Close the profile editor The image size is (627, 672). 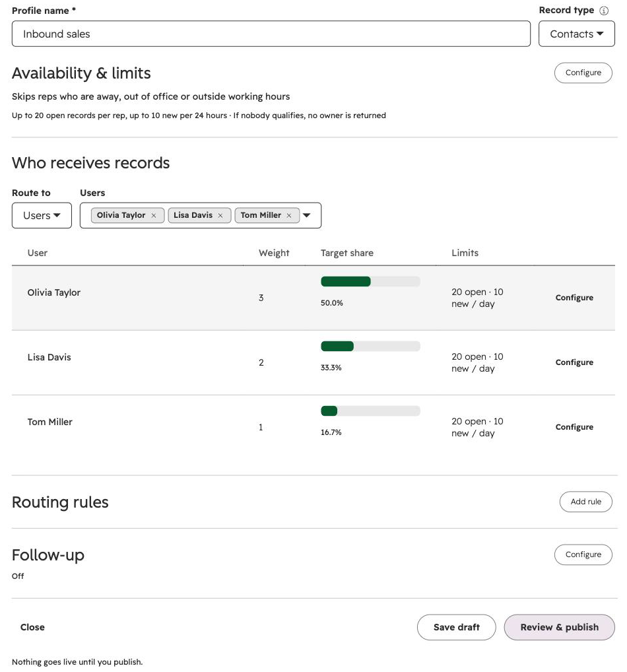(x=32, y=627)
